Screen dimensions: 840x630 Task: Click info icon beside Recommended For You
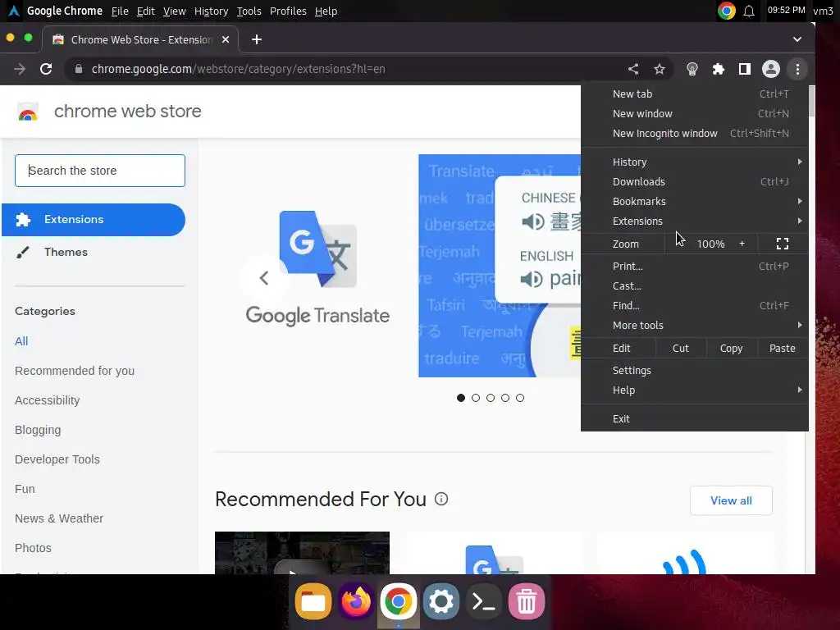(441, 500)
